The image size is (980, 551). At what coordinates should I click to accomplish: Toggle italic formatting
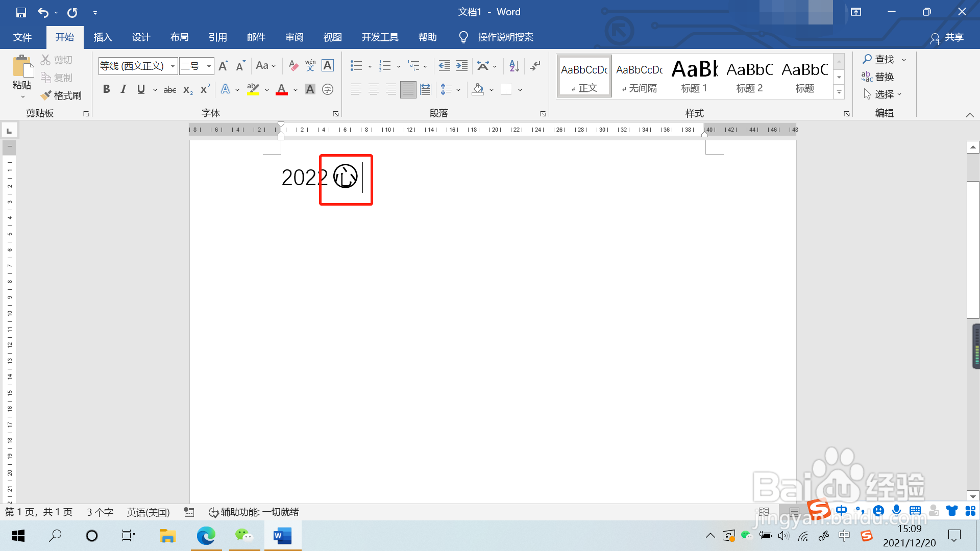click(x=123, y=90)
